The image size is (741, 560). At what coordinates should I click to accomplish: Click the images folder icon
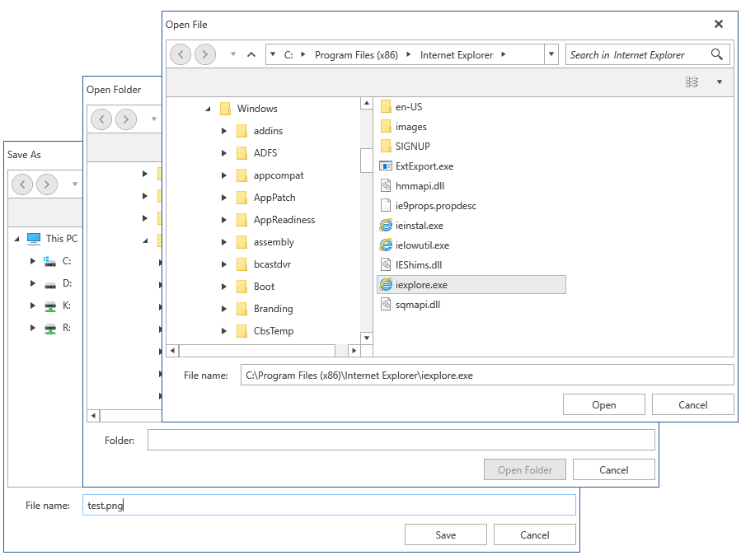386,126
